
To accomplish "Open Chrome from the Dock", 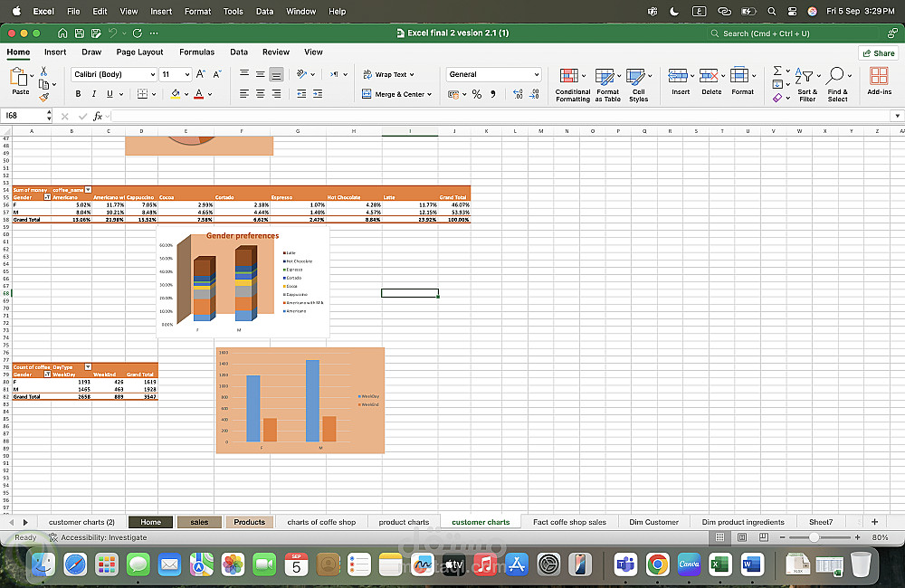I will (x=657, y=564).
